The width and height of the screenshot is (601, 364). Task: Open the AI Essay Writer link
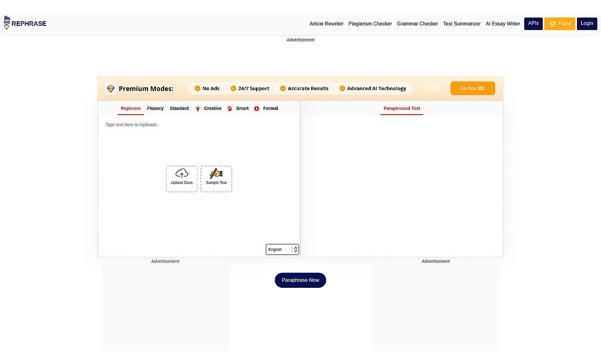503,24
